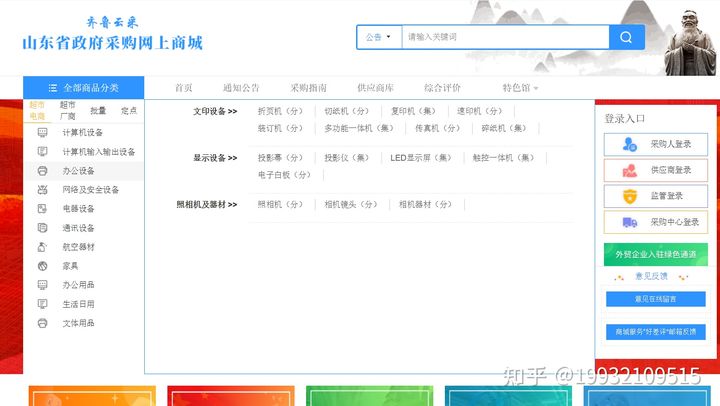720x406 pixels.
Task: Click the 外贸企业入驻绿色通道 green button
Action: tap(655, 254)
